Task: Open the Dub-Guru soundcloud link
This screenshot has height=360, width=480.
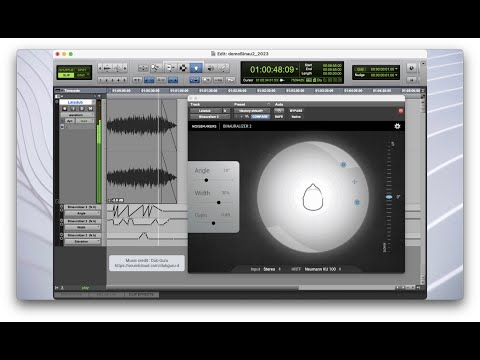Action: 147,266
